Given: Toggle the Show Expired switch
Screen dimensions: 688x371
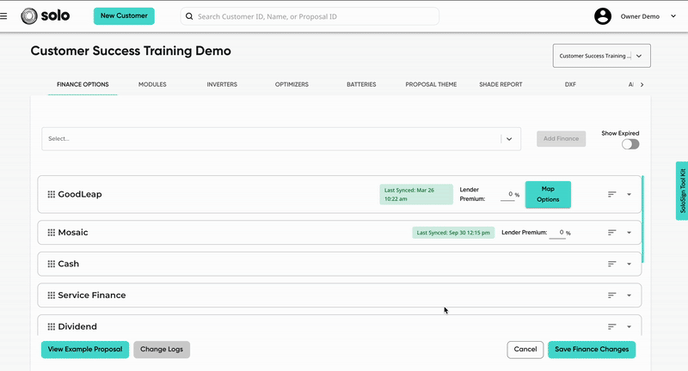Looking at the screenshot, I should coord(630,144).
